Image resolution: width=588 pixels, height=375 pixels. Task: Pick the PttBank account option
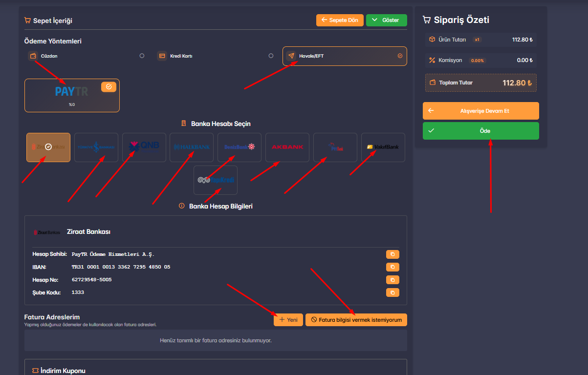coord(335,147)
